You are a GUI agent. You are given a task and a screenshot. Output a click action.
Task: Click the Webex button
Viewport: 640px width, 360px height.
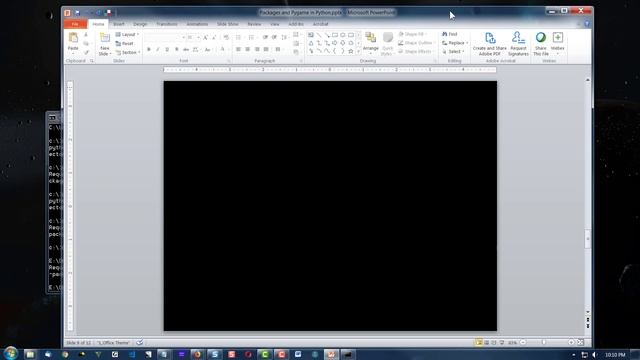[558, 43]
